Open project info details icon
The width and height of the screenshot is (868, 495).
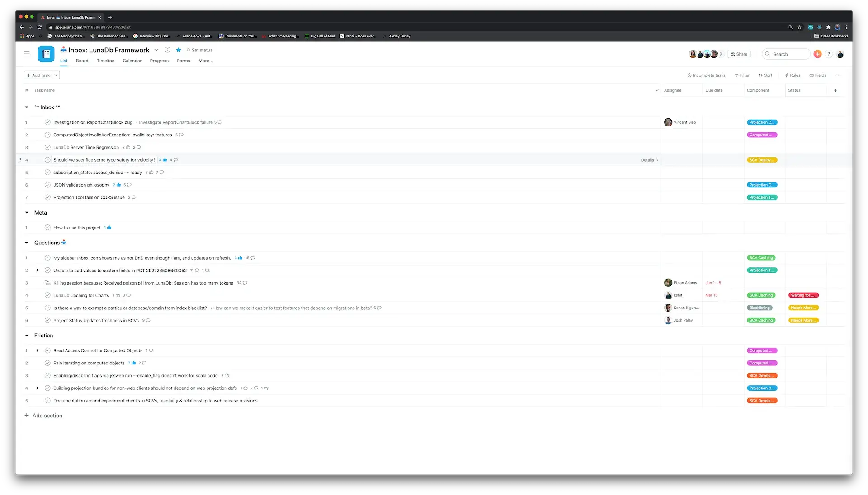pyautogui.click(x=167, y=50)
